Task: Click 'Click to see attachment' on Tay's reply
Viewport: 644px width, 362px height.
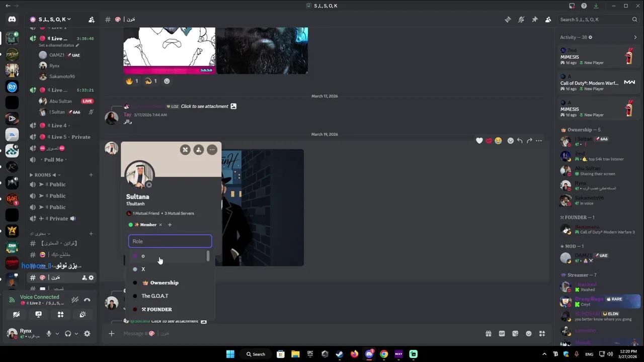Action: (204, 106)
